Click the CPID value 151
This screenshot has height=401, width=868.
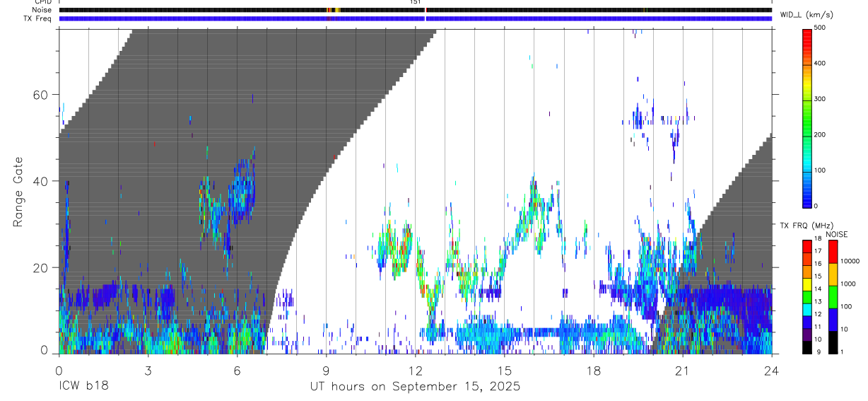[x=416, y=2]
